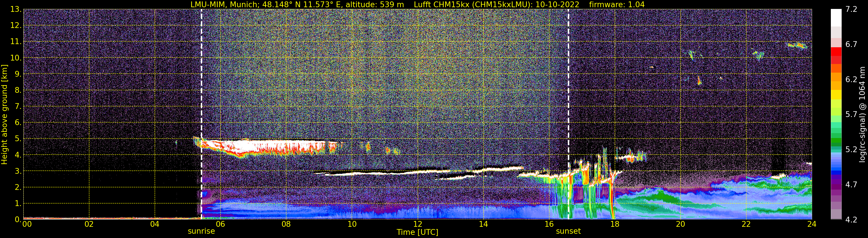
Task: Click the time axis tick '08'
Action: click(x=286, y=224)
